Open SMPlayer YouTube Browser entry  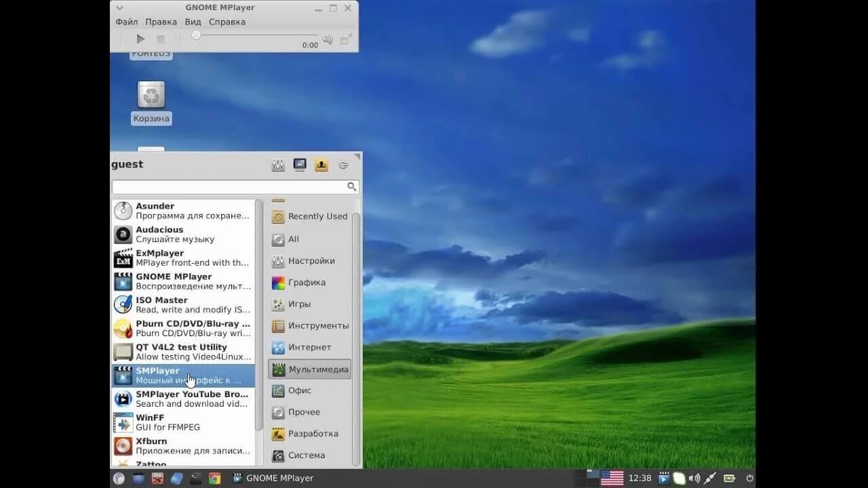(183, 399)
